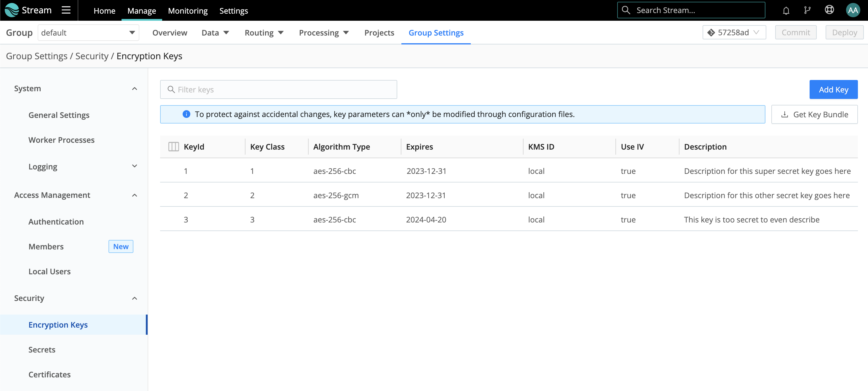Collapse the Access Management section

(135, 195)
